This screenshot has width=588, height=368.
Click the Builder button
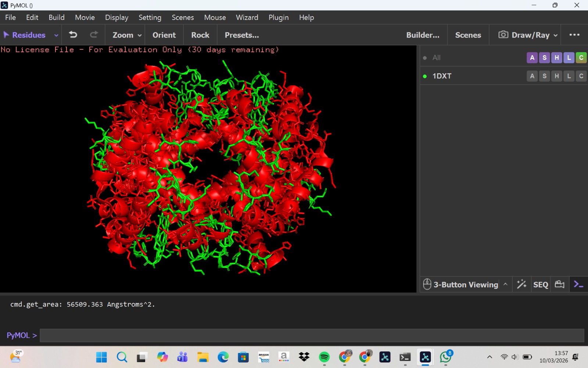[x=423, y=35]
